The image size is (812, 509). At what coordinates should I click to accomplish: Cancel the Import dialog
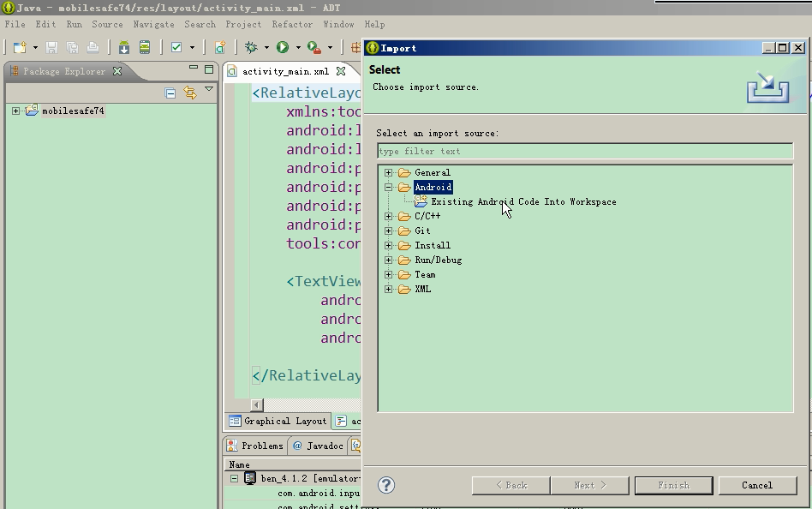(x=756, y=485)
